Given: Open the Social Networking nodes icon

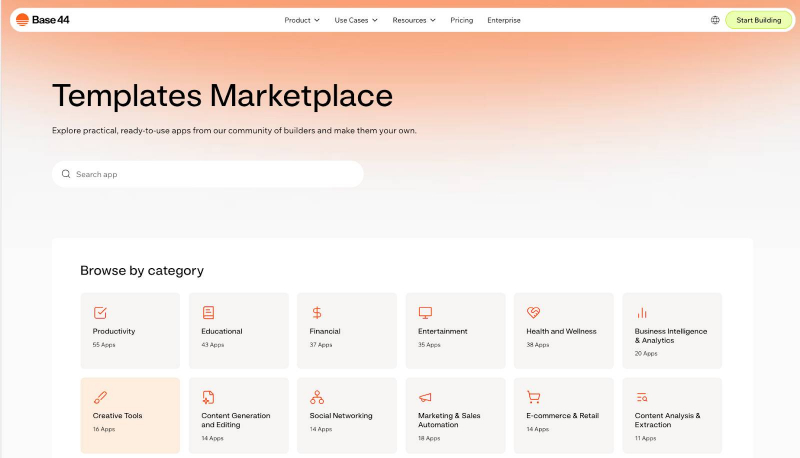Looking at the screenshot, I should (x=317, y=397).
